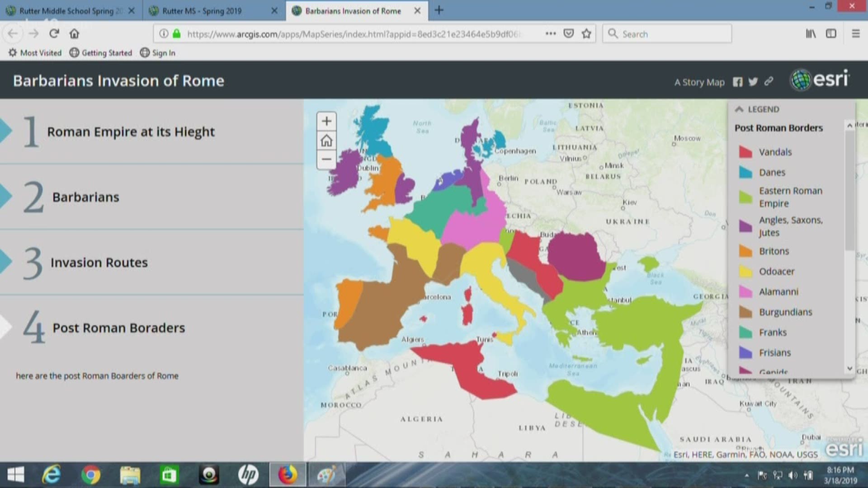
Task: Toggle visibility of Franks legend entry
Action: click(x=745, y=332)
